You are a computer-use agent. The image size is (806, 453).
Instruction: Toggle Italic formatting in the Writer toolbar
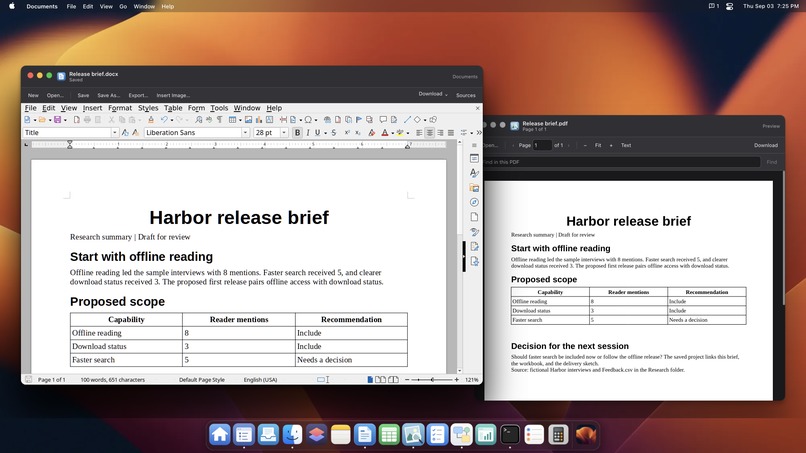coord(308,133)
